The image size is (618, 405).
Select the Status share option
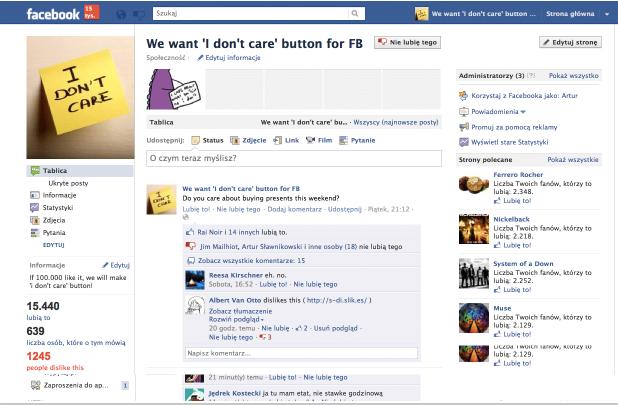click(x=207, y=140)
